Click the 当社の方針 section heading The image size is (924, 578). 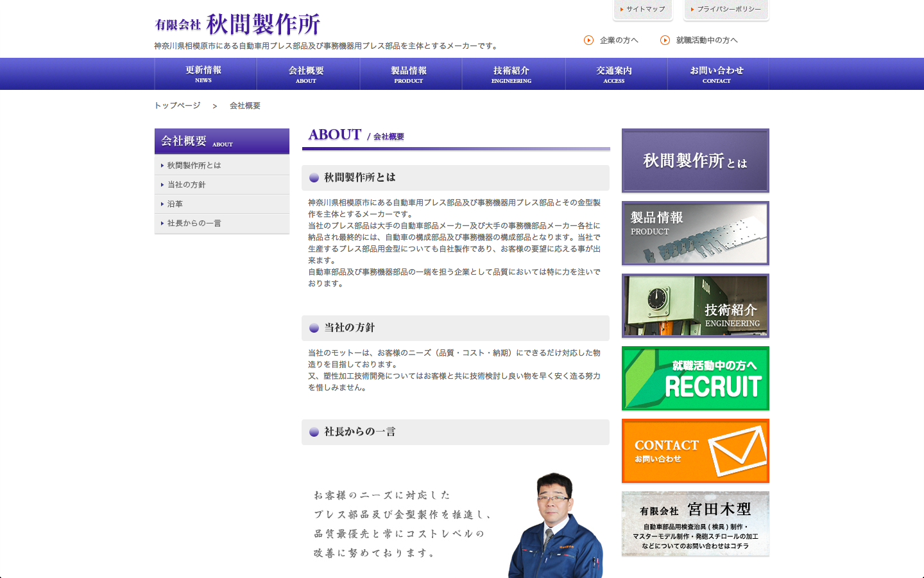click(456, 328)
